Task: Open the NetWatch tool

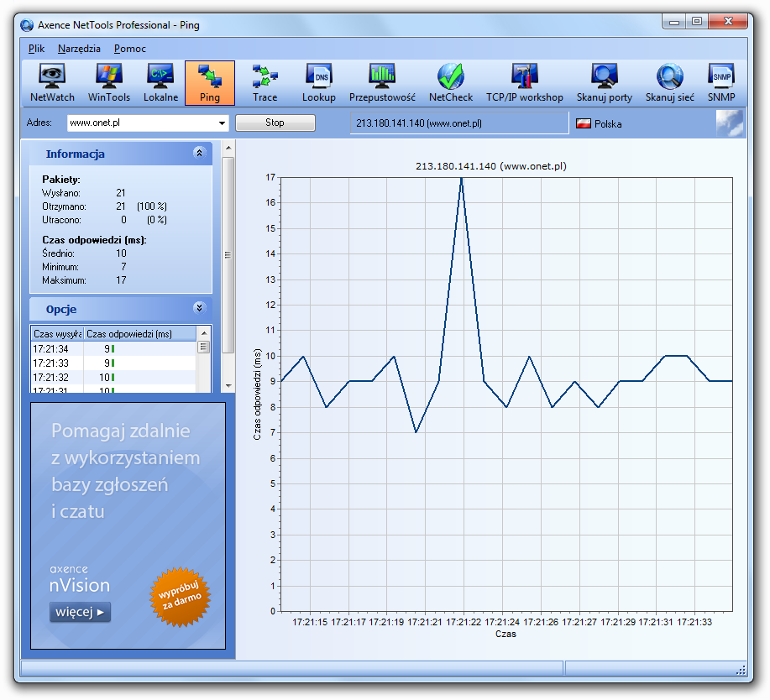Action: (x=52, y=83)
